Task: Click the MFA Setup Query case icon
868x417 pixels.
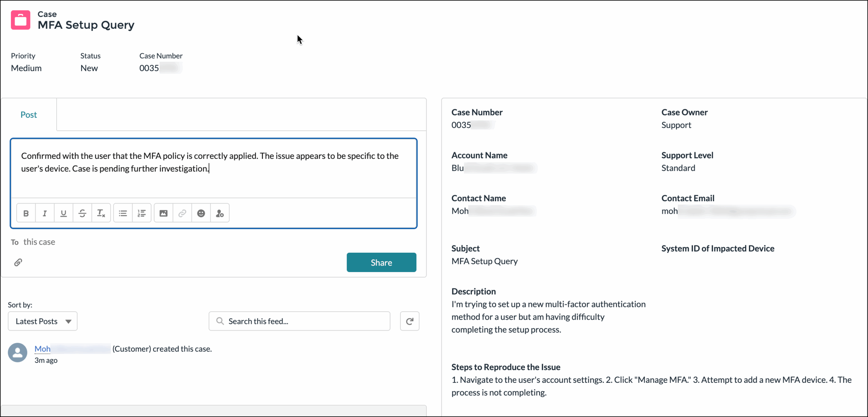Action: (20, 20)
